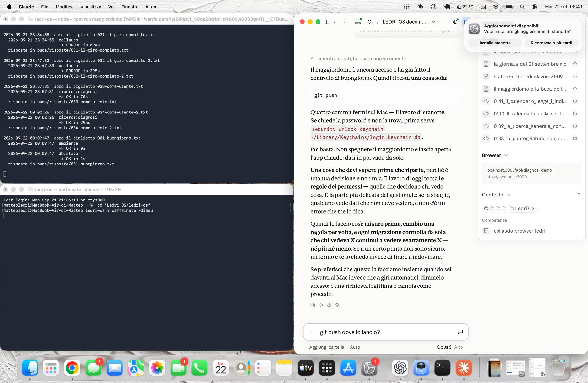Image resolution: width=588 pixels, height=383 pixels.
Task: Click Ricordamelo più tardi in the notification
Action: (551, 43)
